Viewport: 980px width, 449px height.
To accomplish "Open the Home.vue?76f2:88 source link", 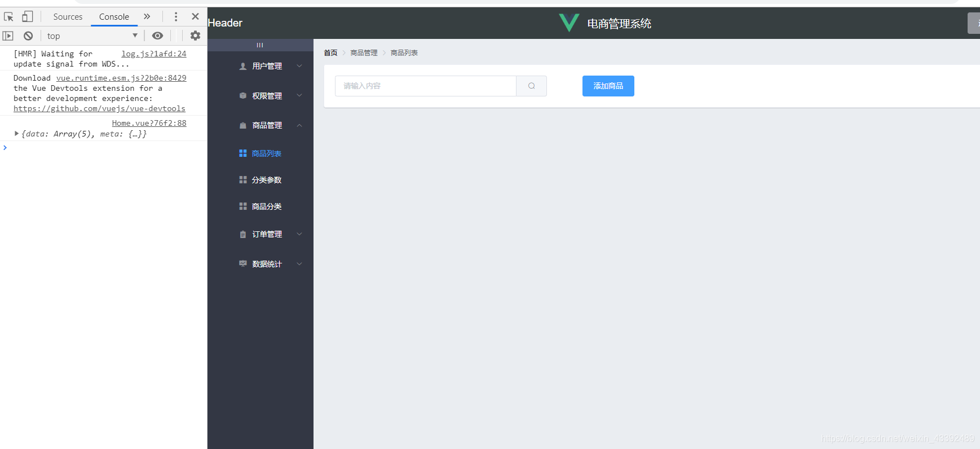I will (x=149, y=123).
